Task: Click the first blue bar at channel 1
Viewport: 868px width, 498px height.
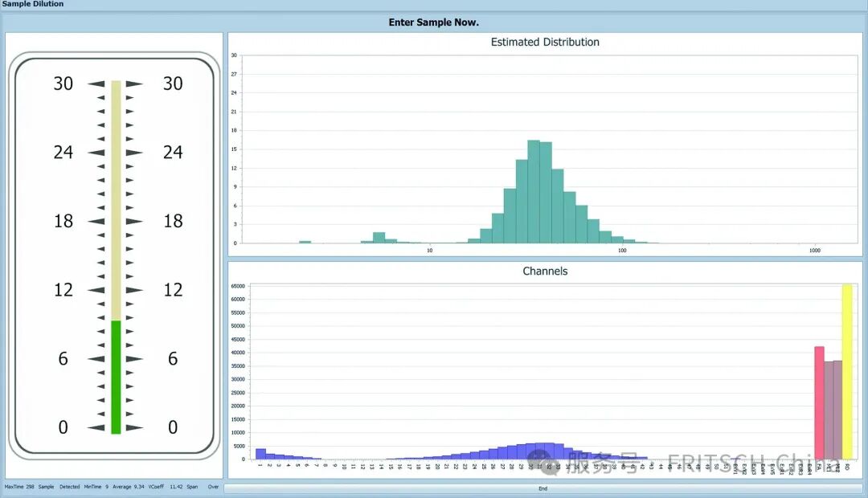Action: pos(260,454)
